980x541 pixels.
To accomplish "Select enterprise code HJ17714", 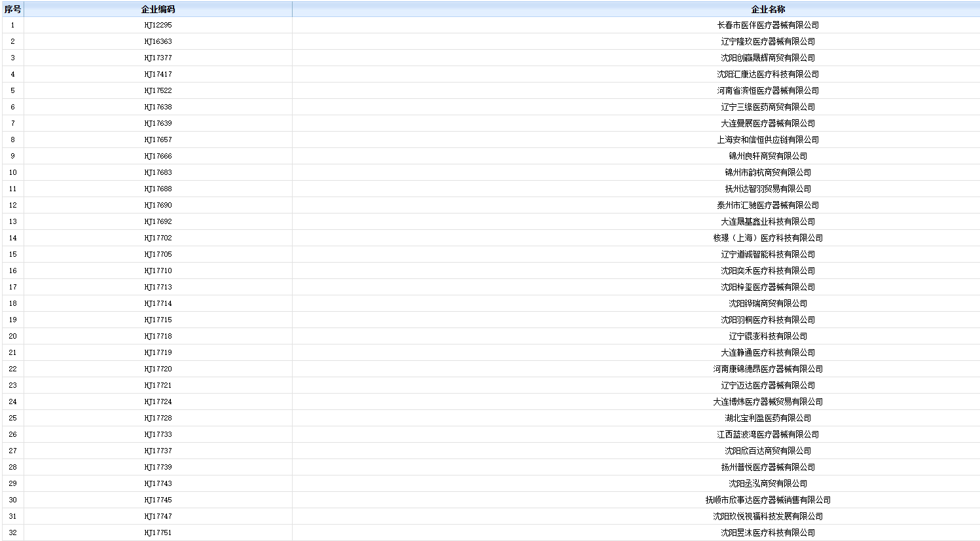I will tap(158, 303).
